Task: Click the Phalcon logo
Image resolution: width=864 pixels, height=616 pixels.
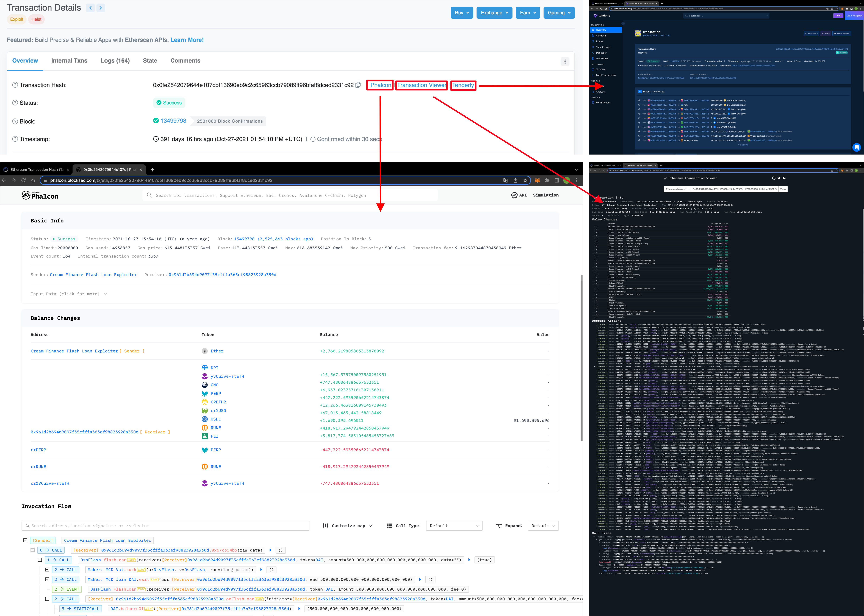Action: (x=40, y=195)
